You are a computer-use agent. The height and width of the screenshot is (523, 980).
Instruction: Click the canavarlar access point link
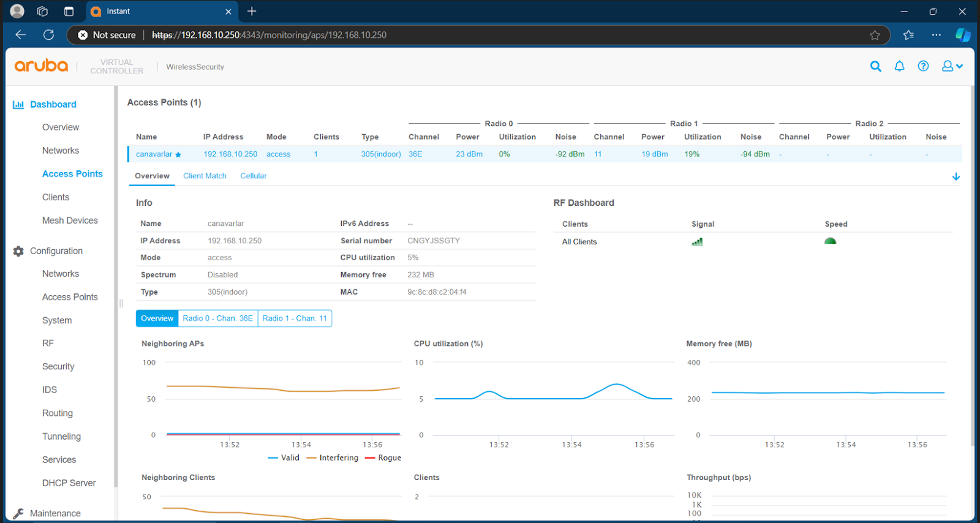154,154
